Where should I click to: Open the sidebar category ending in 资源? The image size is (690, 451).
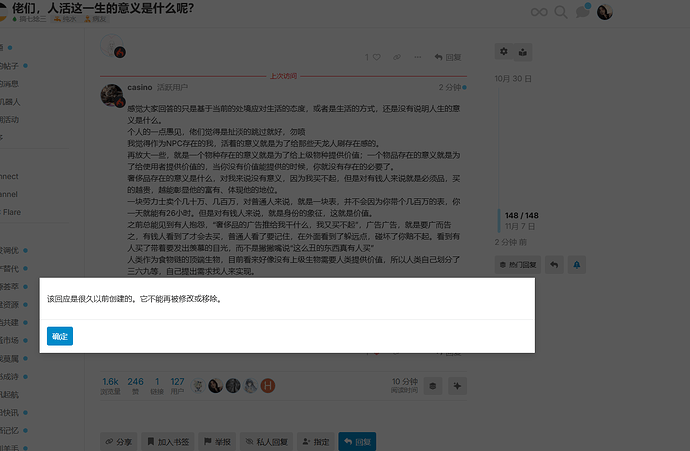pyautogui.click(x=10, y=304)
